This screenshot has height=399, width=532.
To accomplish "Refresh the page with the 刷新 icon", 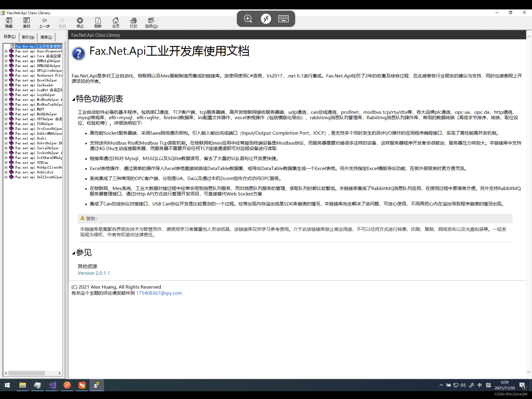I will click(x=98, y=22).
